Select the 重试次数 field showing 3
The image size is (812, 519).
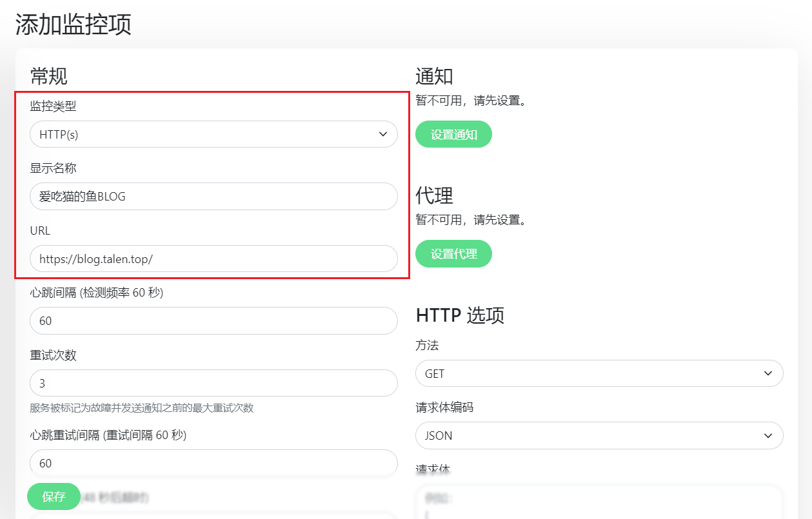(213, 383)
